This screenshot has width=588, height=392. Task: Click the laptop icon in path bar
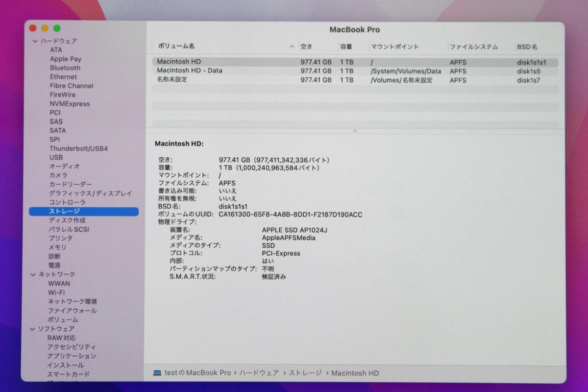point(157,373)
